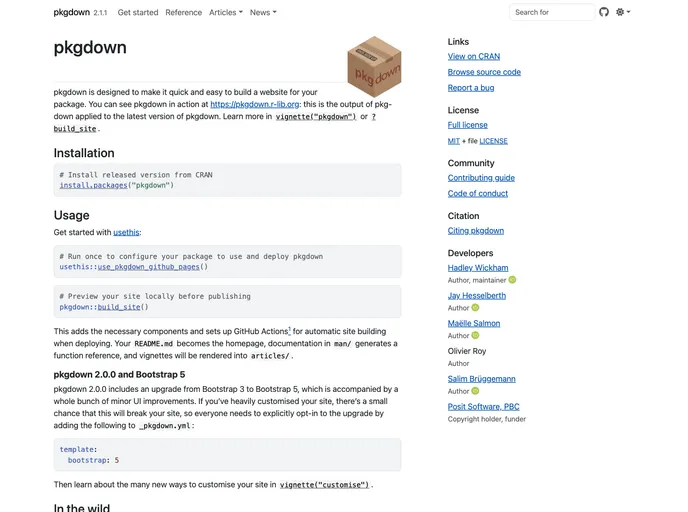
Task: Open the Citing pkgdown link
Action: [x=476, y=231]
